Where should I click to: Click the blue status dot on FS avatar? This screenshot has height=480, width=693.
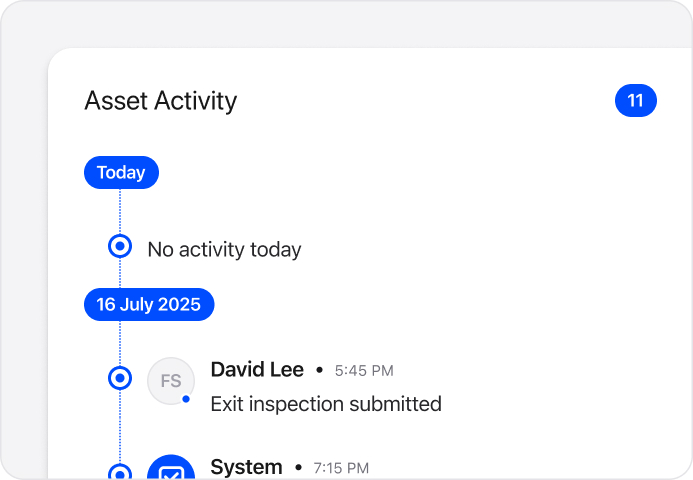click(186, 399)
